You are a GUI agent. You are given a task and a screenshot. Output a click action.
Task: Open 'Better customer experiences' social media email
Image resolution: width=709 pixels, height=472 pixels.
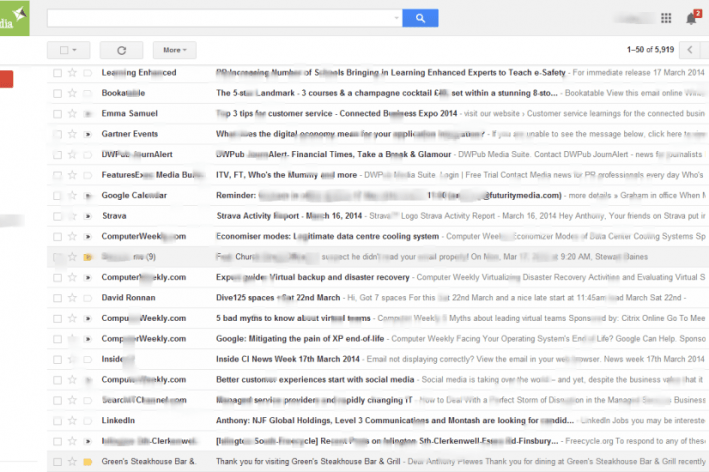[378, 379]
